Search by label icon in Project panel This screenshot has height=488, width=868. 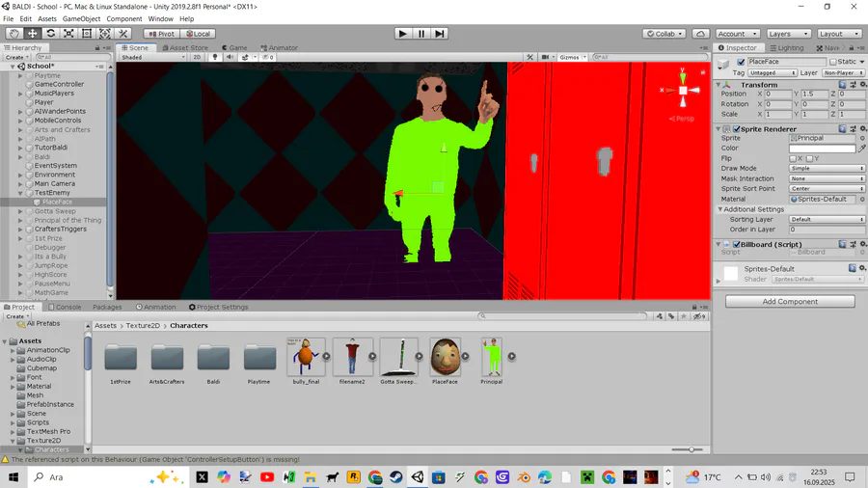point(671,316)
